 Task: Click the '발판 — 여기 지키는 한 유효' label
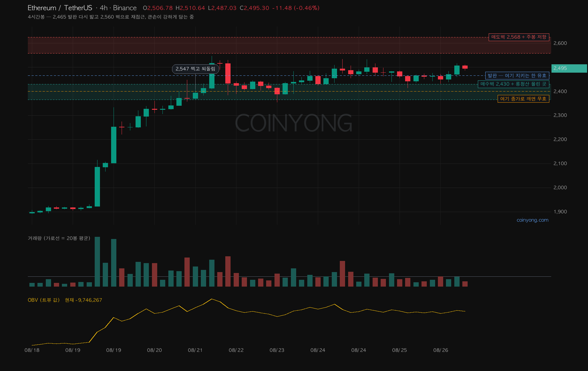coord(517,76)
